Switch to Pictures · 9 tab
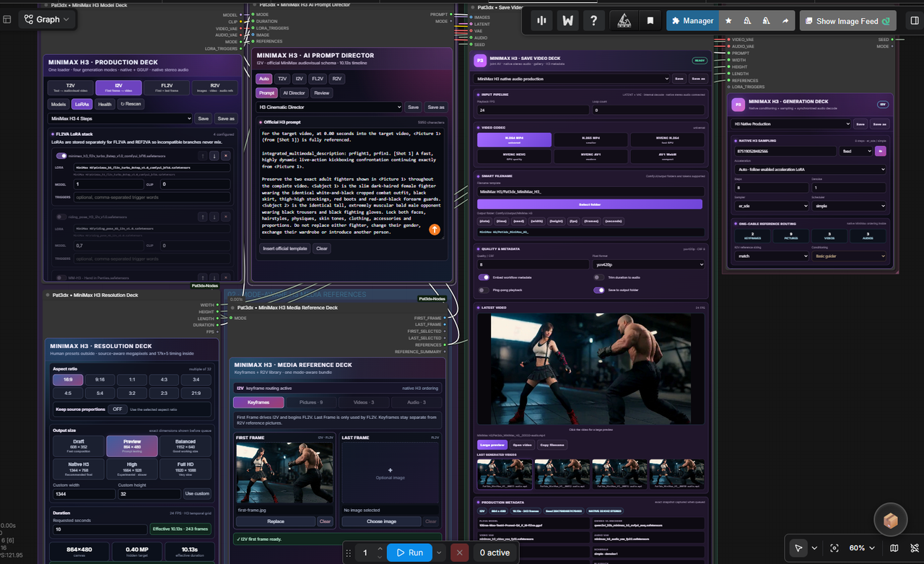Screen dimensions: 924x564 click(x=313, y=402)
